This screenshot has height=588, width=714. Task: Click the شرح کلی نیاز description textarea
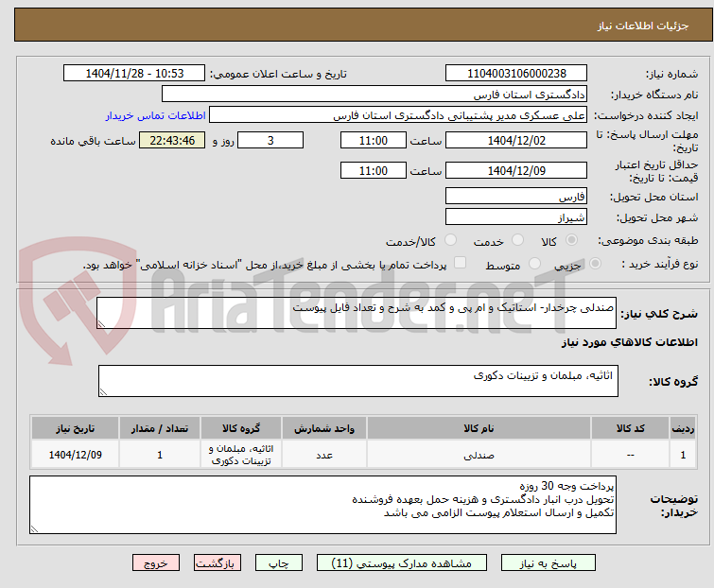coord(357,313)
